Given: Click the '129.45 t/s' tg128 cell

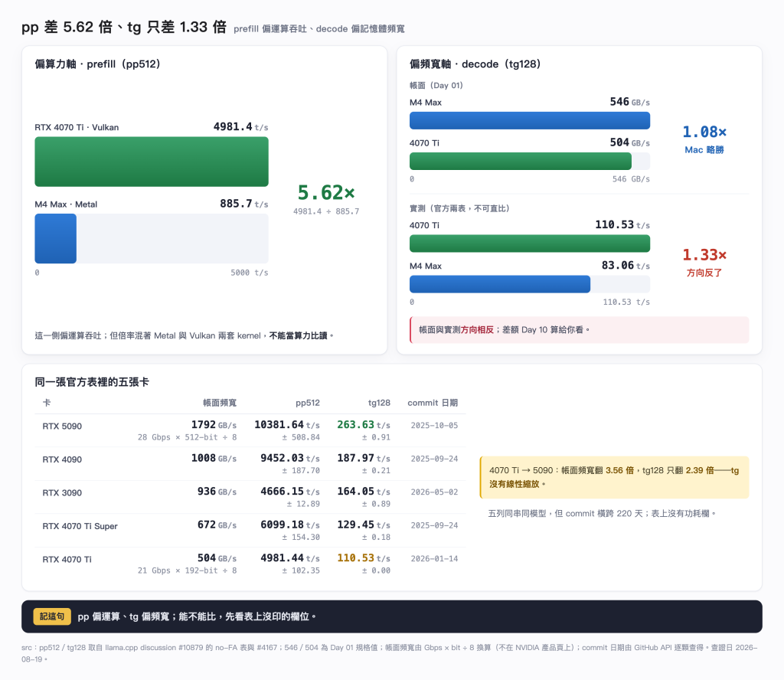Looking at the screenshot, I should 364,525.
